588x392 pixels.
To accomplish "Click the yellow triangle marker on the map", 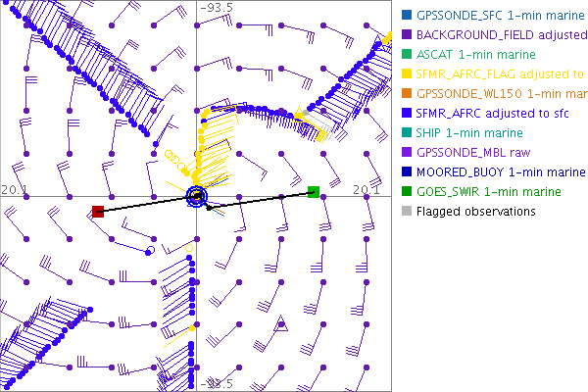I will (300, 117).
